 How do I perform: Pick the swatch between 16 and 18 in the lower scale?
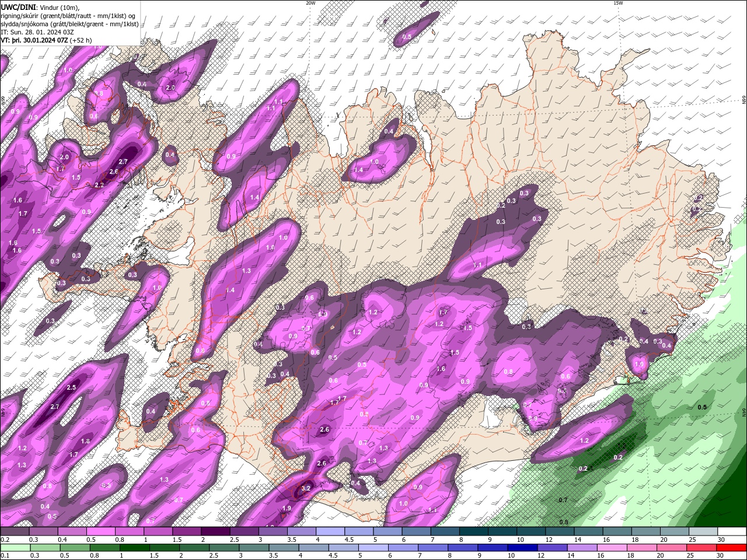tap(612, 548)
